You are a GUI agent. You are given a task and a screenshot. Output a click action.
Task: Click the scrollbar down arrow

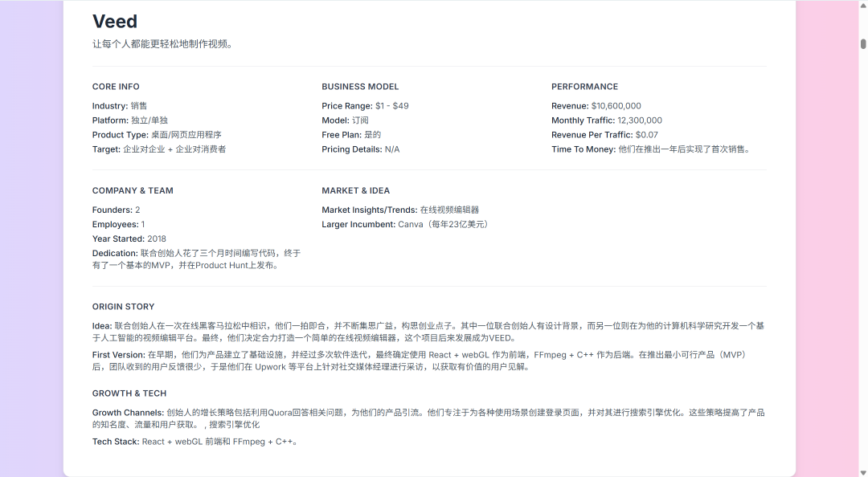863,472
